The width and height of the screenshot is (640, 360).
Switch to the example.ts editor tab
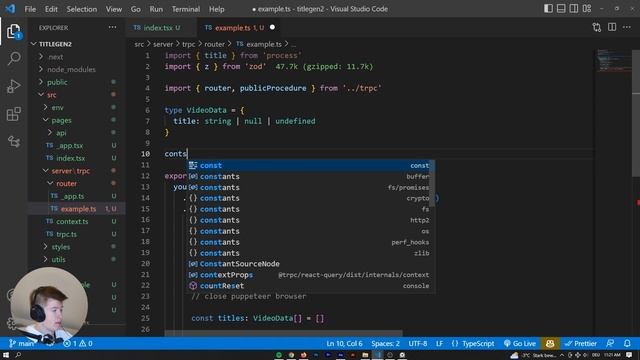[x=239, y=27]
